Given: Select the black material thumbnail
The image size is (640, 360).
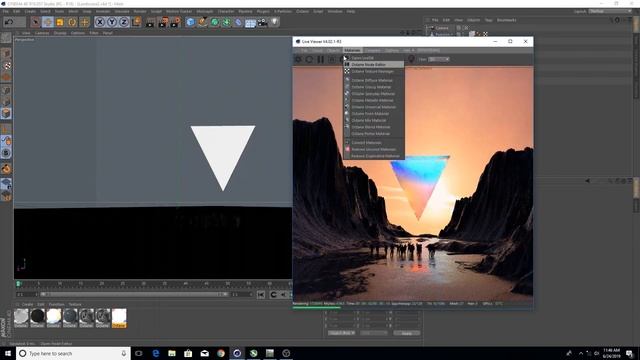Looking at the screenshot, I should (x=38, y=318).
